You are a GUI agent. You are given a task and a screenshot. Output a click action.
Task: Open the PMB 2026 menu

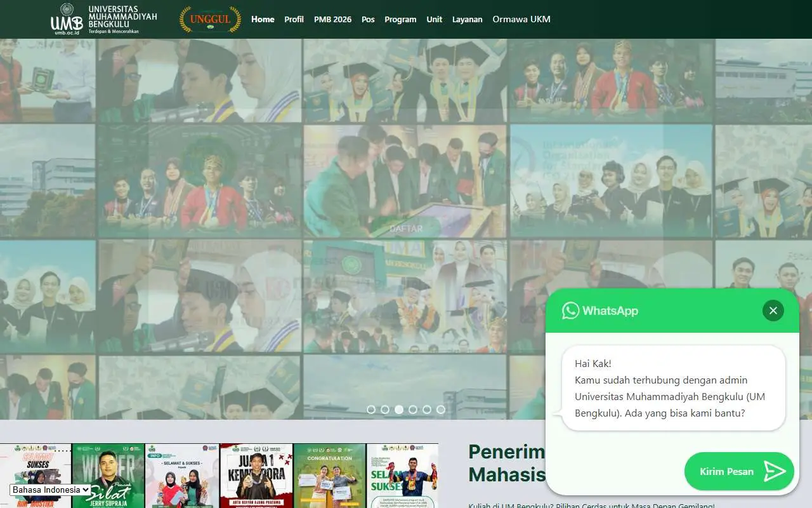click(332, 19)
